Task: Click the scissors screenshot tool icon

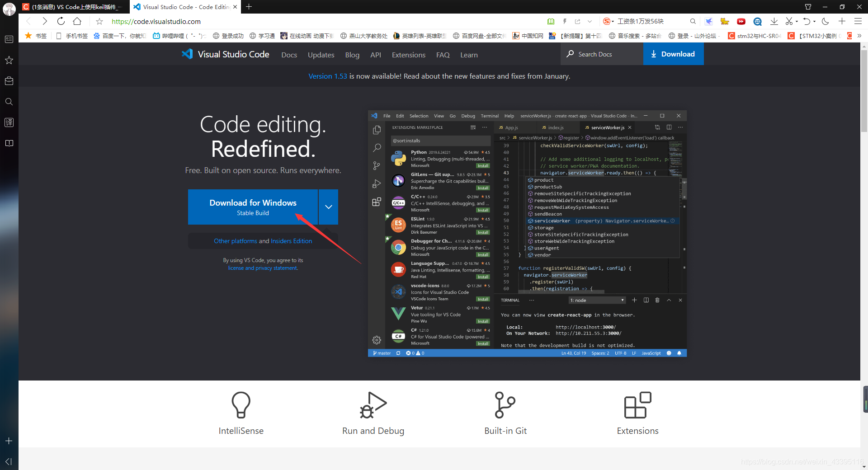Action: pos(789,21)
